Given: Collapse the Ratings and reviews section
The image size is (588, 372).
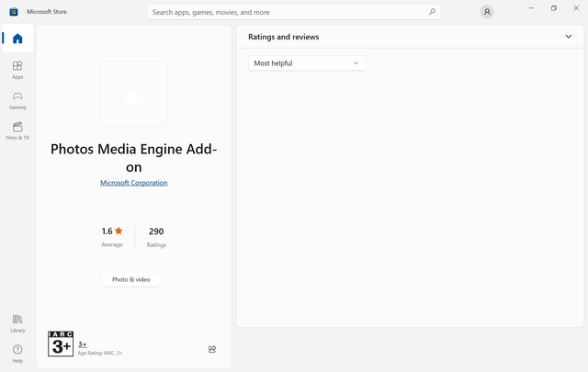Looking at the screenshot, I should pyautogui.click(x=569, y=37).
